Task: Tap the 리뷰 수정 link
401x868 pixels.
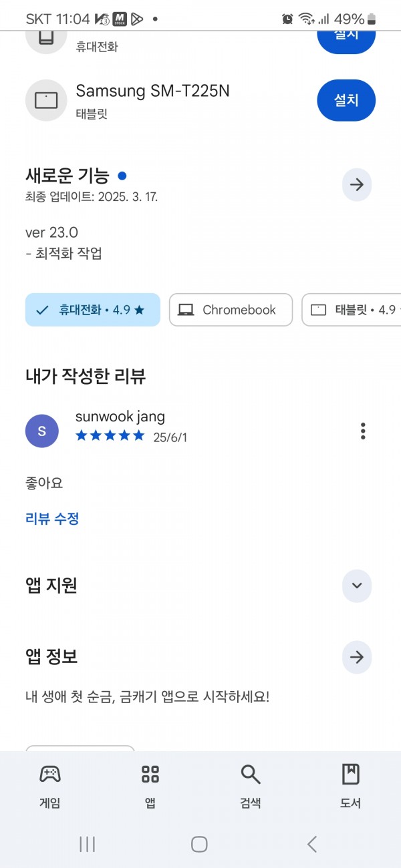Action: [x=52, y=519]
